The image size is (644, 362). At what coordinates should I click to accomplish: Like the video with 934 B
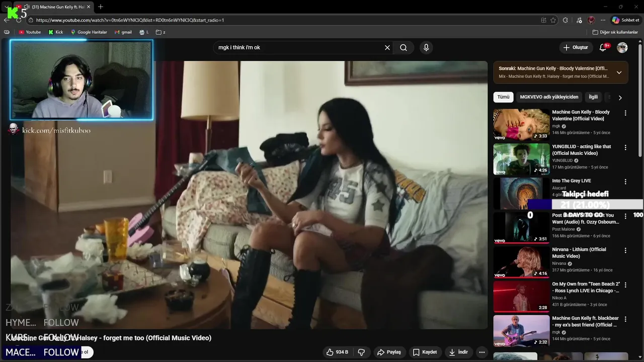(338, 352)
